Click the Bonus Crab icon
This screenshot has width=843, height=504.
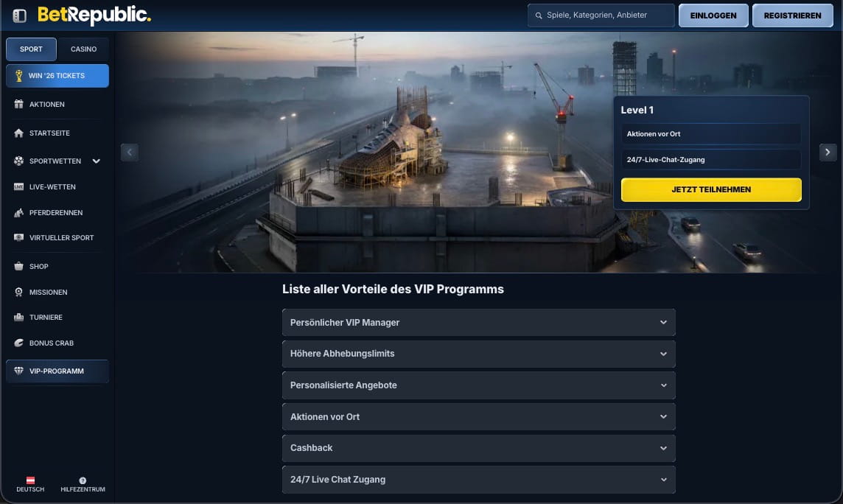pos(18,343)
